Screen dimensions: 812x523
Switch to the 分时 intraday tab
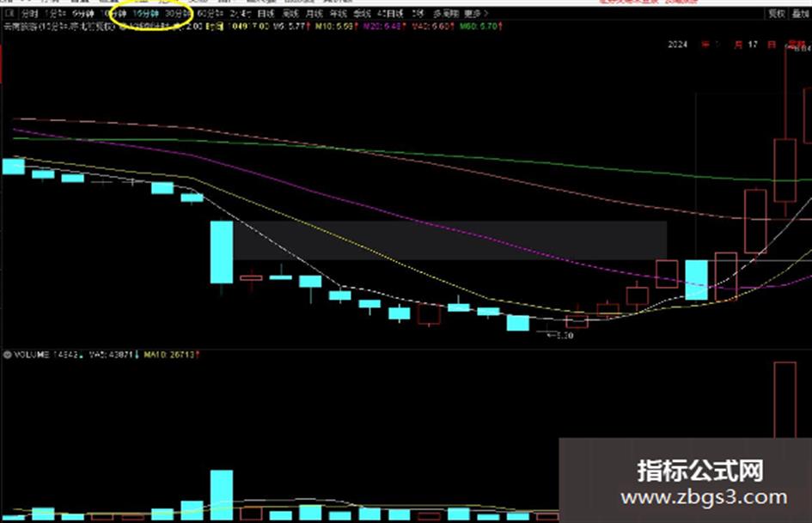(x=30, y=14)
